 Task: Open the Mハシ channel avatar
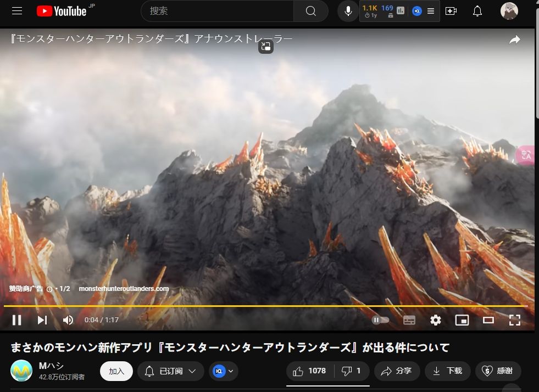point(21,371)
